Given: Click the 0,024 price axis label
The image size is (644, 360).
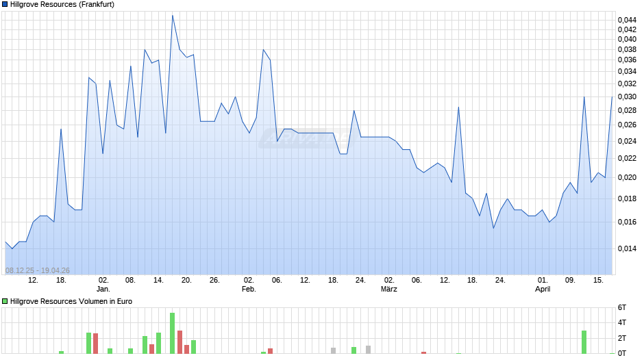Looking at the screenshot, I should coord(627,141).
